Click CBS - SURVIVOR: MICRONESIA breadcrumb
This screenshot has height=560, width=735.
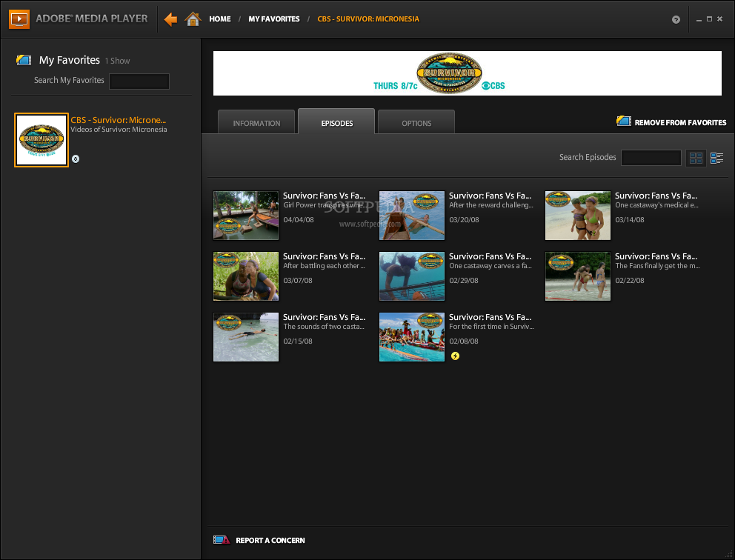click(x=368, y=19)
